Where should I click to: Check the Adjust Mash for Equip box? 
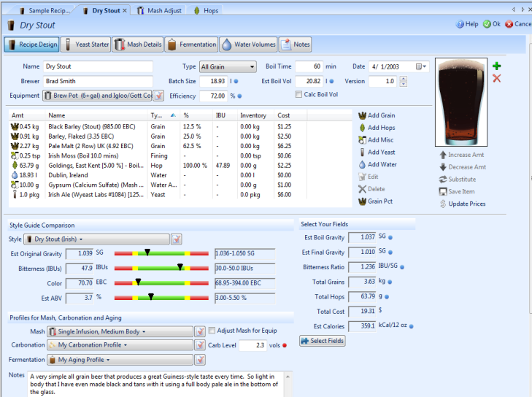coord(212,331)
